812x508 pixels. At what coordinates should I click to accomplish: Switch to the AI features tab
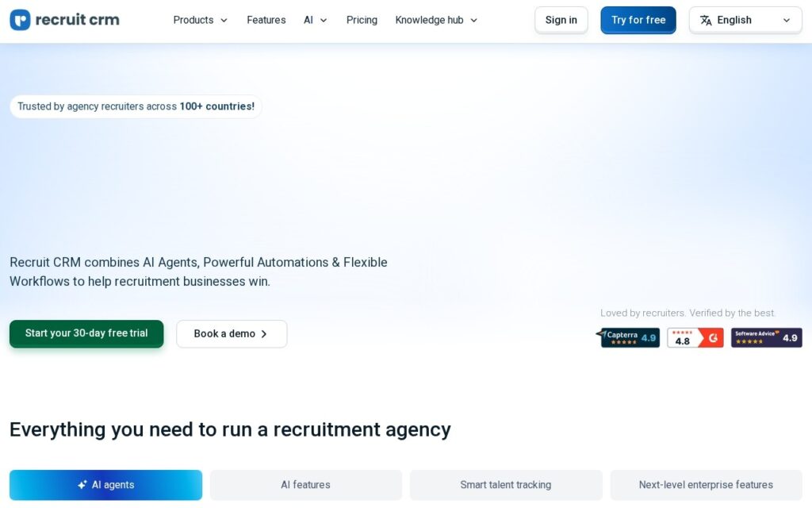[x=305, y=485]
